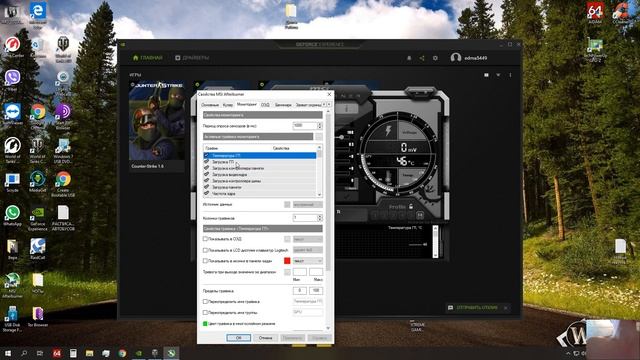Open the WhatsApp desktop icon

(x=13, y=216)
